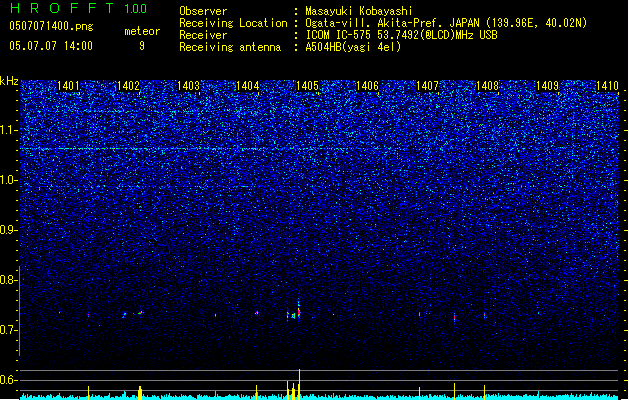629x400 pixels.
Task: Click the meteor count value 9
Action: coord(142,46)
